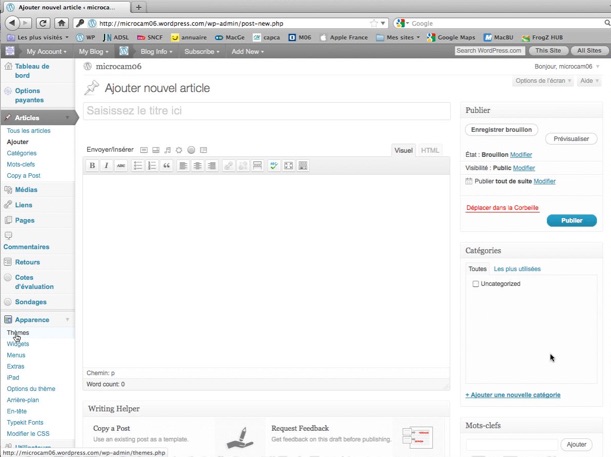
Task: Add audio with the music note icon
Action: [168, 150]
